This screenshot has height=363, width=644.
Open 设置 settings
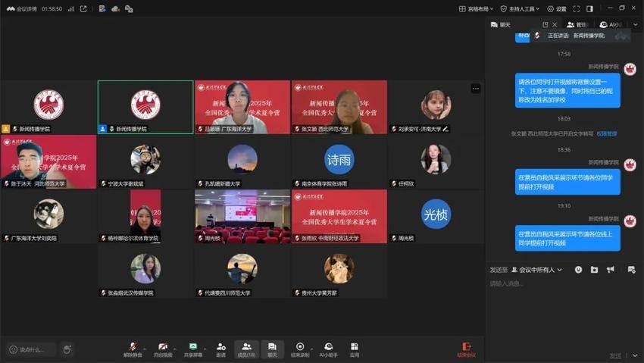click(x=557, y=8)
